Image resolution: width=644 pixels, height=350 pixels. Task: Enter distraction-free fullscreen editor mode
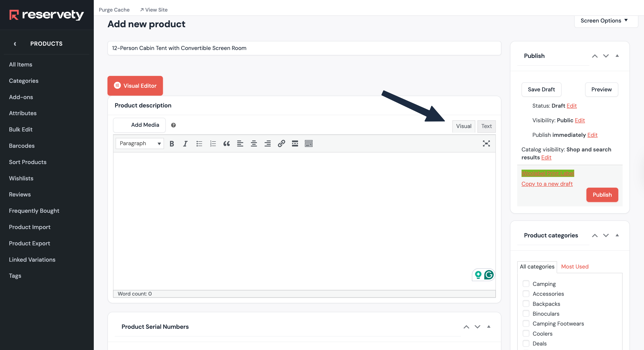point(486,143)
